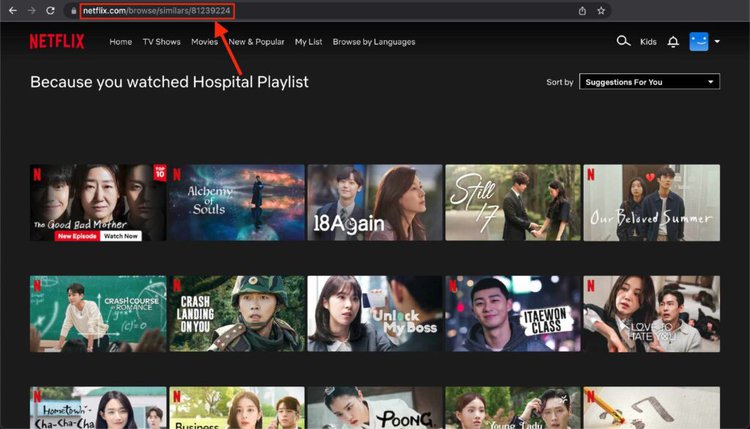Open the Alchemy of Souls thumbnail
Screen dimensions: 750x429
pos(237,203)
